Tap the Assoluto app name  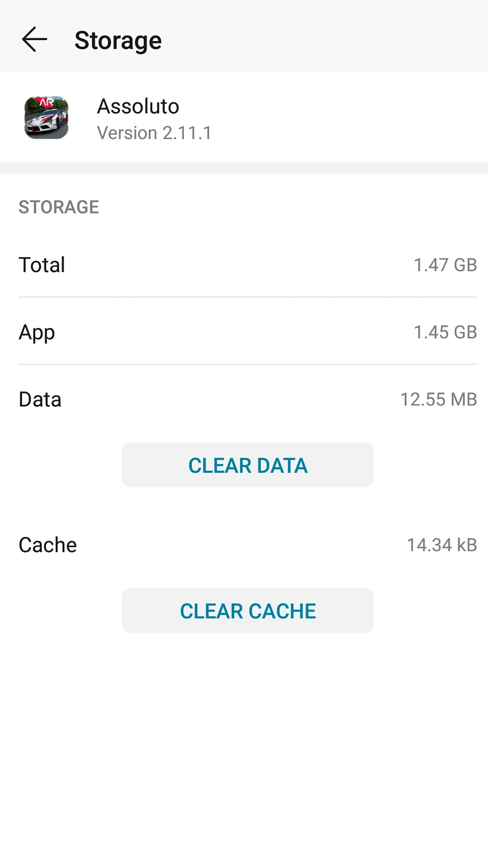click(138, 106)
